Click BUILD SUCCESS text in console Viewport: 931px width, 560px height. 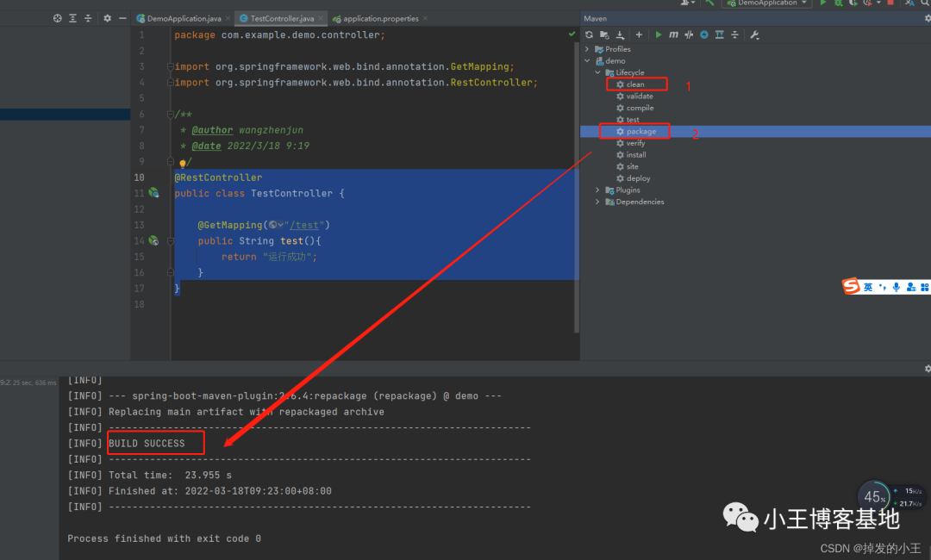click(x=147, y=443)
